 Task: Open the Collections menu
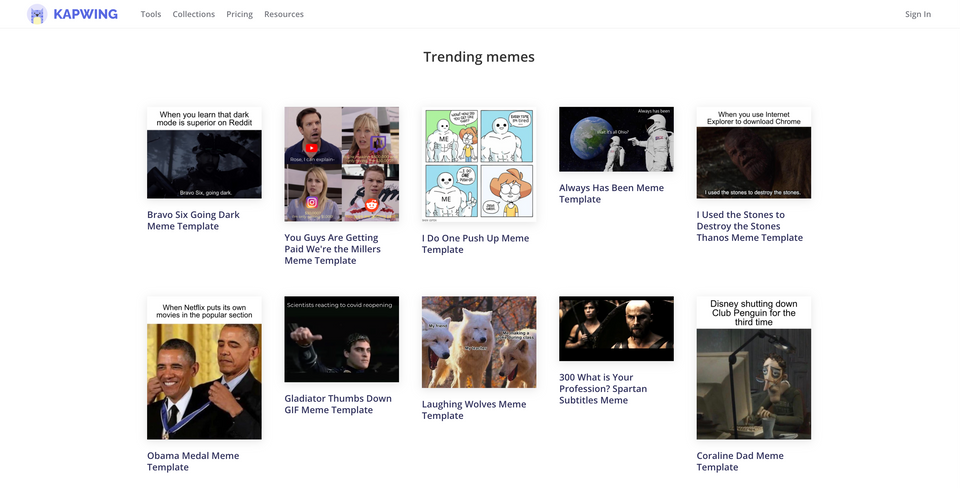[x=193, y=15]
